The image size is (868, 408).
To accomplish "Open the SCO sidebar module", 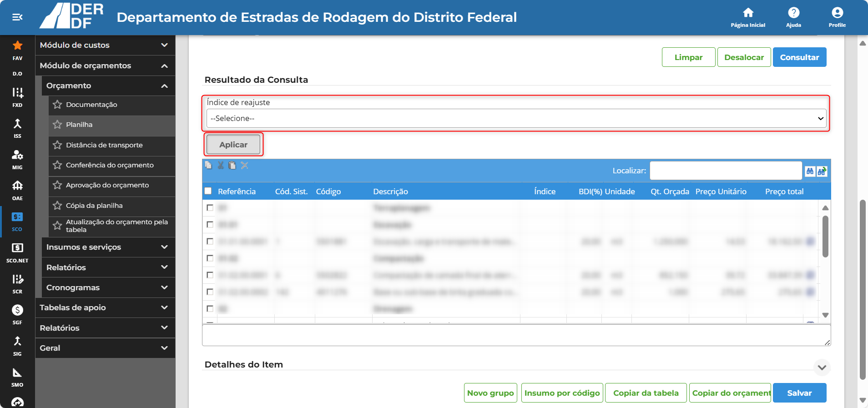I will tap(17, 222).
